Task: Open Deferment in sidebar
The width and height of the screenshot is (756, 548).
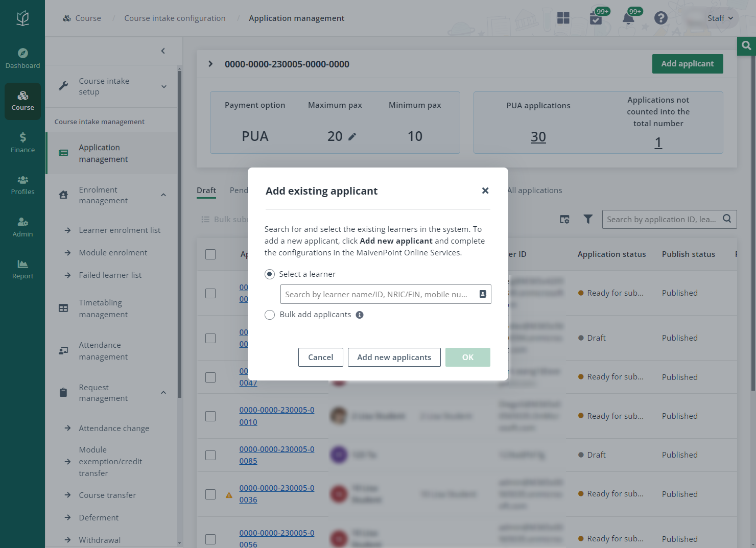Action: (x=99, y=518)
